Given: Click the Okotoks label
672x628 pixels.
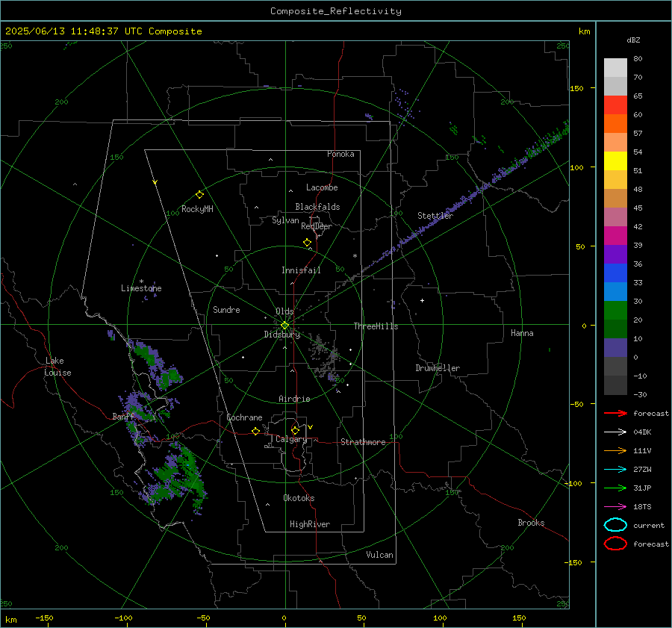Looking at the screenshot, I should click(299, 498).
